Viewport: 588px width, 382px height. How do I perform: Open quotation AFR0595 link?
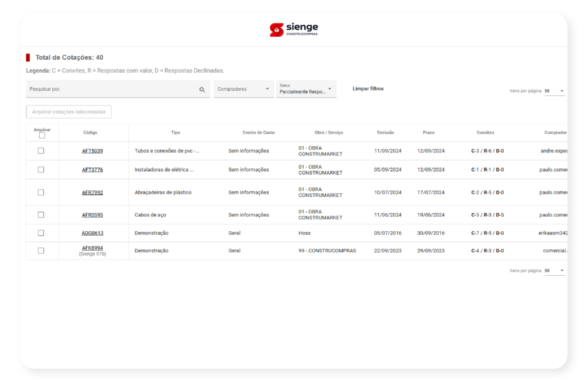tap(92, 215)
